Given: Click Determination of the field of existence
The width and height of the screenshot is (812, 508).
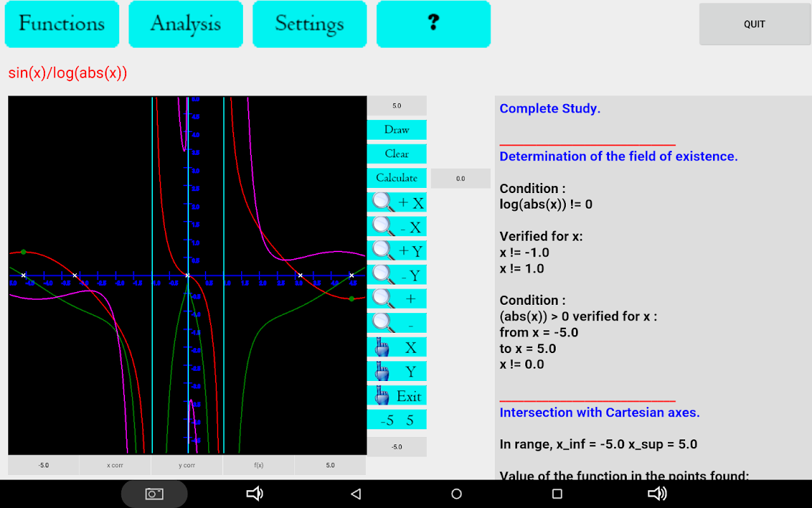Looking at the screenshot, I should click(619, 156).
